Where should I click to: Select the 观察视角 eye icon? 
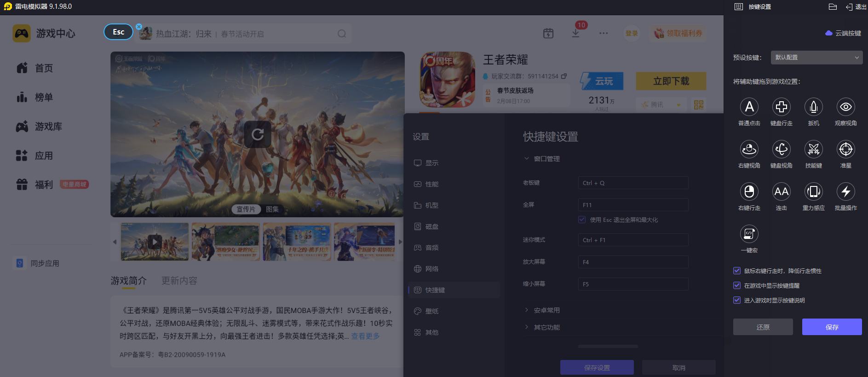[x=845, y=107]
